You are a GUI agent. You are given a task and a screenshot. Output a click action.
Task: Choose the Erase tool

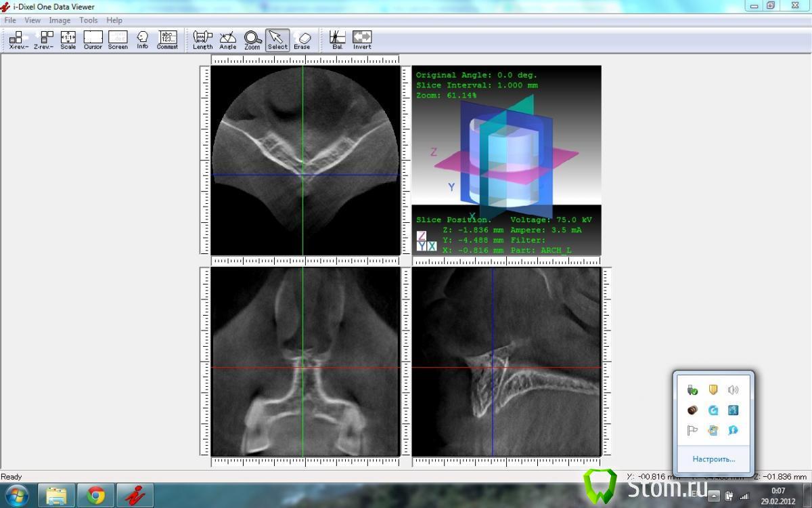[302, 40]
